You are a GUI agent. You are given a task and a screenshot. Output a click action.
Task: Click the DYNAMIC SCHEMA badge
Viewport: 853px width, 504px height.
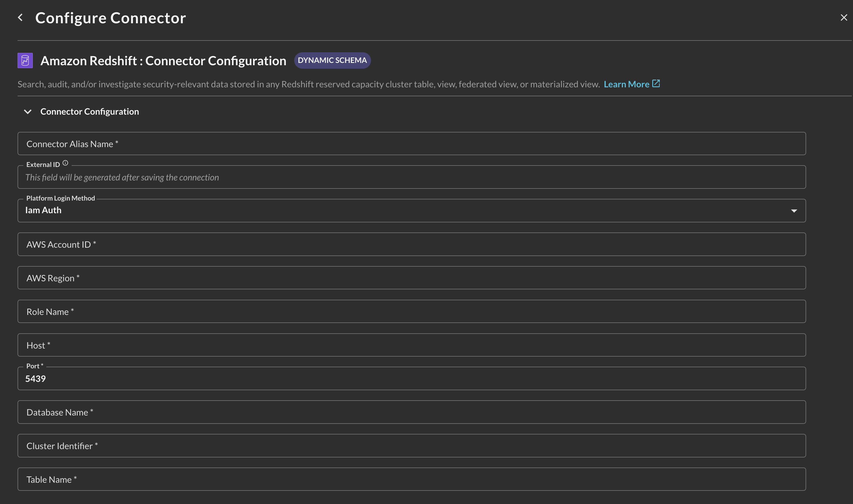click(x=332, y=60)
